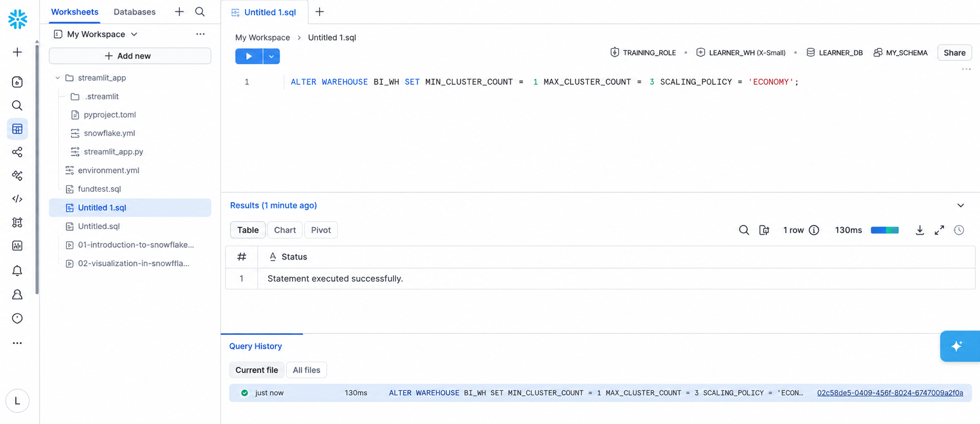The width and height of the screenshot is (980, 424).
Task: Show query history for All files
Action: (306, 370)
